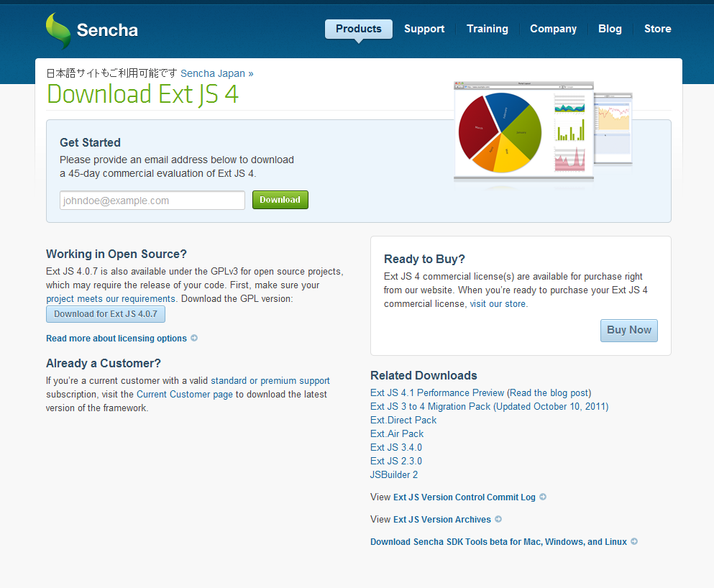Go to the Training menu item
Screen dimensions: 714x588
point(487,29)
